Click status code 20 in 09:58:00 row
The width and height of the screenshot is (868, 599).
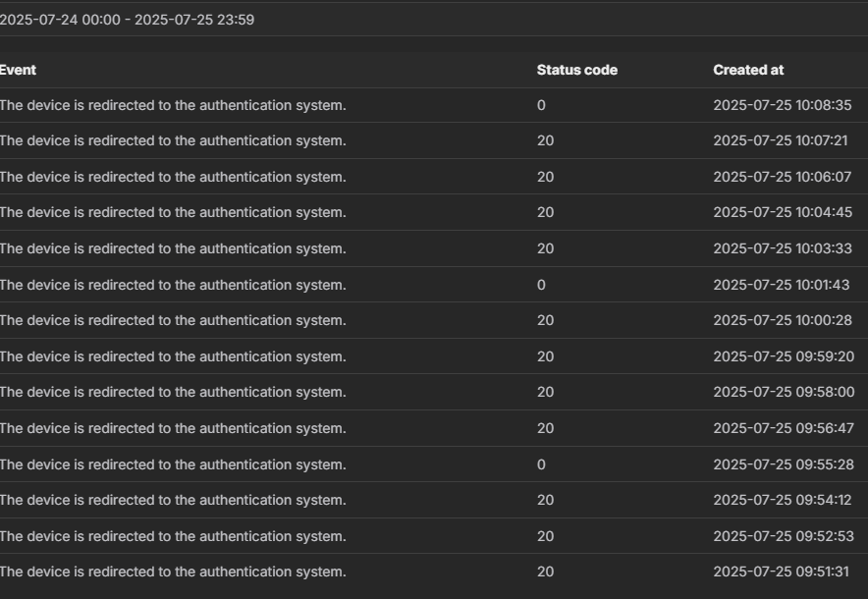545,392
